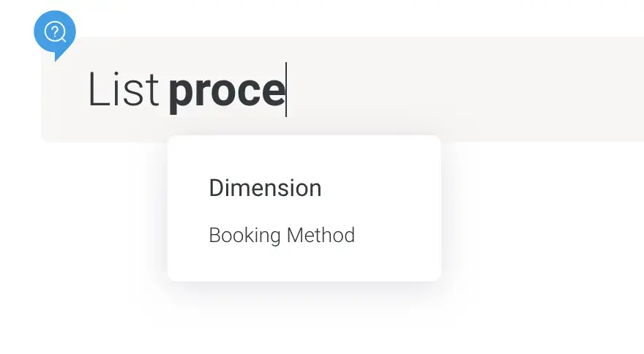
Task: Select the Booking Method suggestion
Action: click(x=282, y=236)
